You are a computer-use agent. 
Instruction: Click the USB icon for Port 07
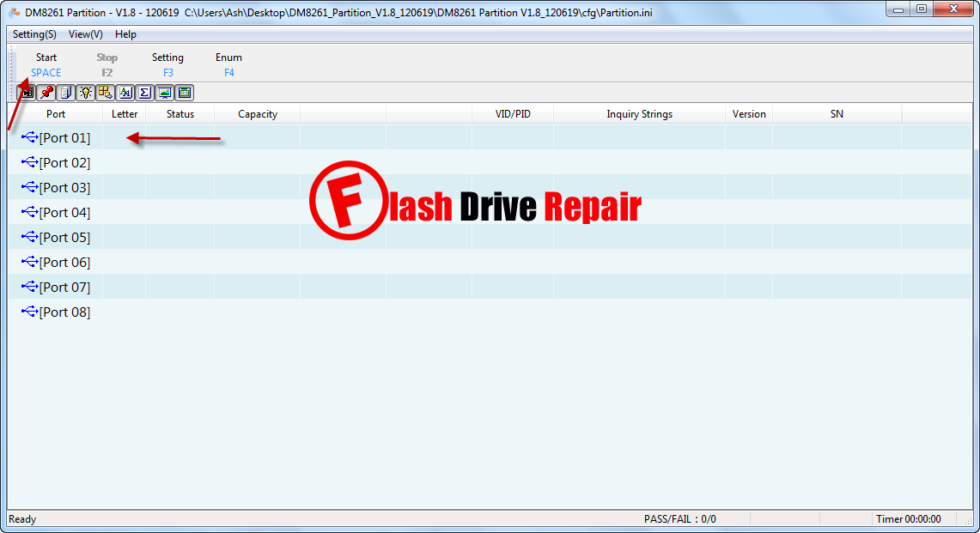[29, 286]
